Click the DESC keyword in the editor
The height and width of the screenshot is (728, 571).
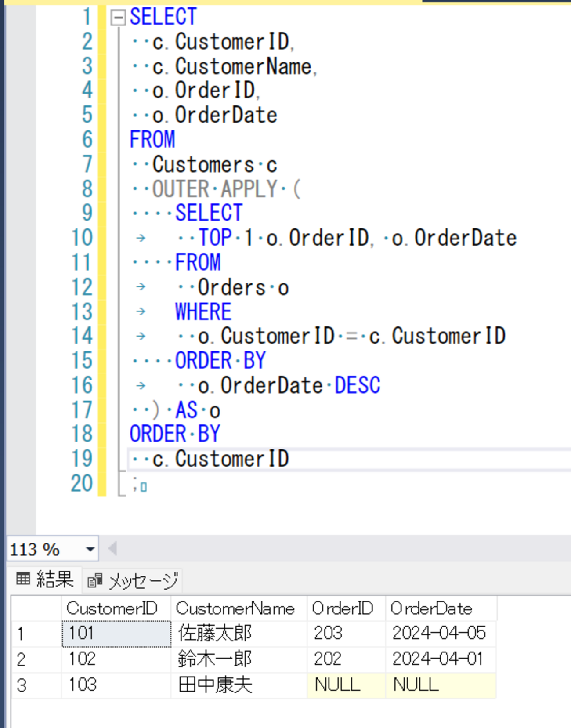[x=357, y=385]
